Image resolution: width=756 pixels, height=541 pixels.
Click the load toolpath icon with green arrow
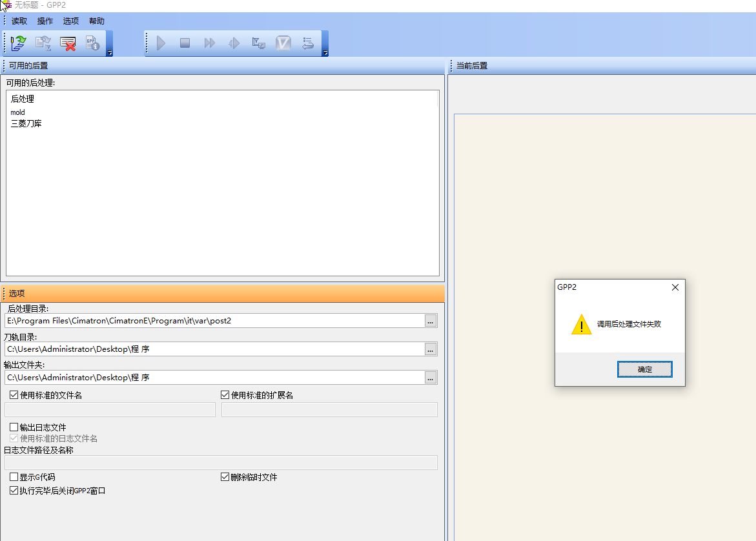(18, 43)
